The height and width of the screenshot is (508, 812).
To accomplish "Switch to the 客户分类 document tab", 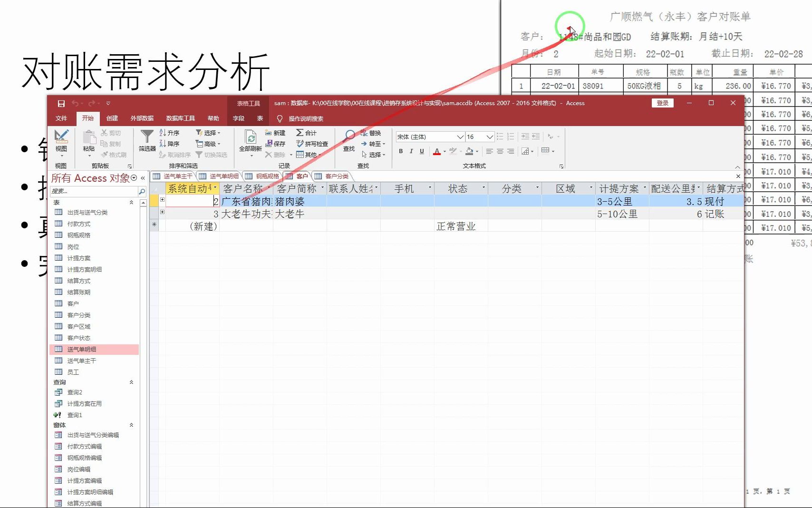I will pos(332,176).
